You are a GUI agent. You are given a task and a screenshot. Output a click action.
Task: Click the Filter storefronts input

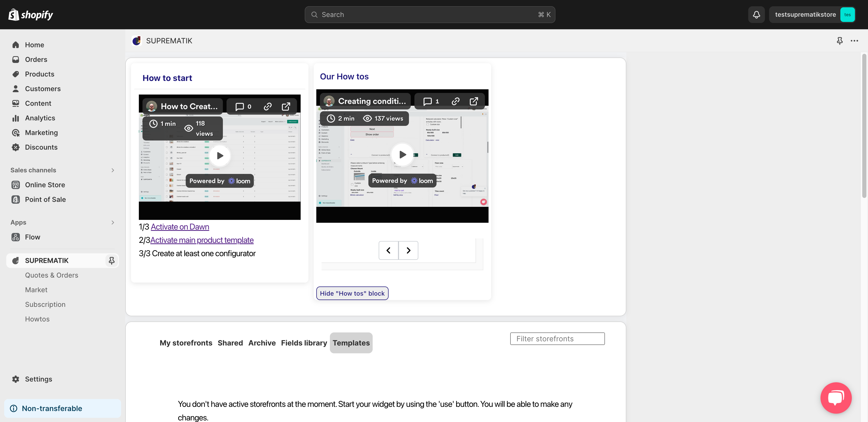coord(557,339)
